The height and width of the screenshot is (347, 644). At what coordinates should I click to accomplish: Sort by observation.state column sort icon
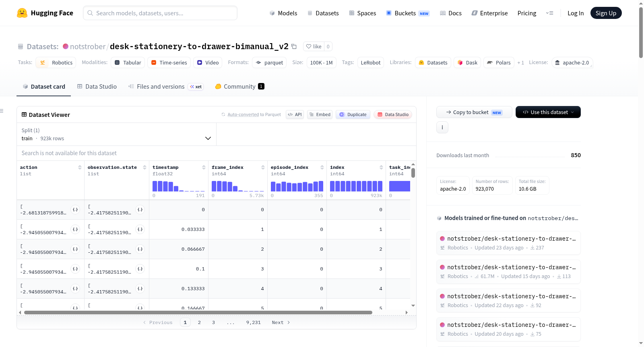pos(144,167)
